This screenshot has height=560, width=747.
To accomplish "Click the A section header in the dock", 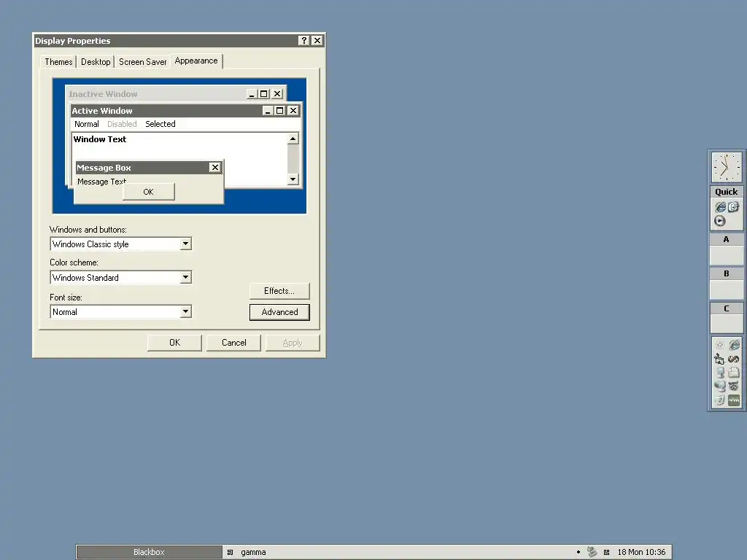I will (726, 239).
